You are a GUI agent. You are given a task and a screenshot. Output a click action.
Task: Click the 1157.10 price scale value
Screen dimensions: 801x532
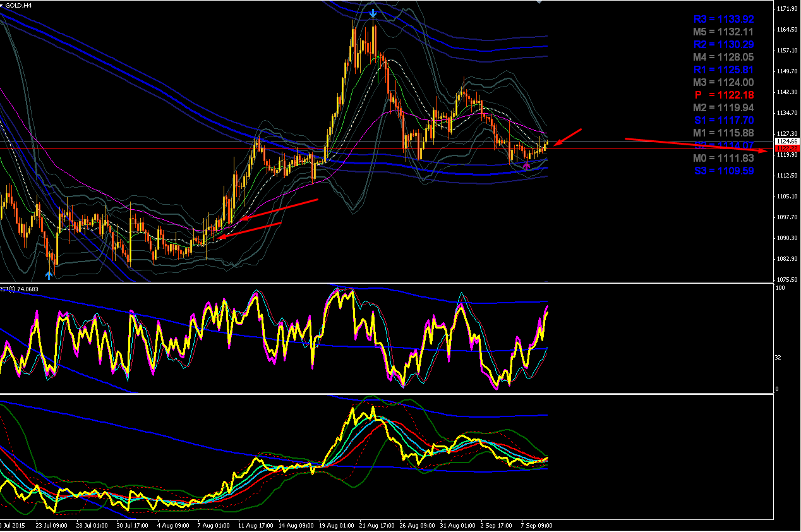pos(787,51)
